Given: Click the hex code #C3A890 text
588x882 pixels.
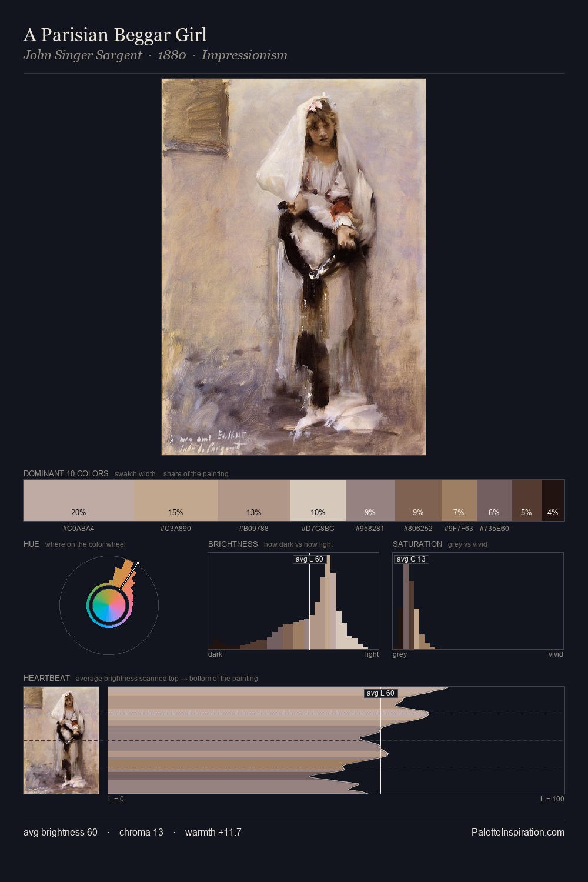Looking at the screenshot, I should click(176, 528).
